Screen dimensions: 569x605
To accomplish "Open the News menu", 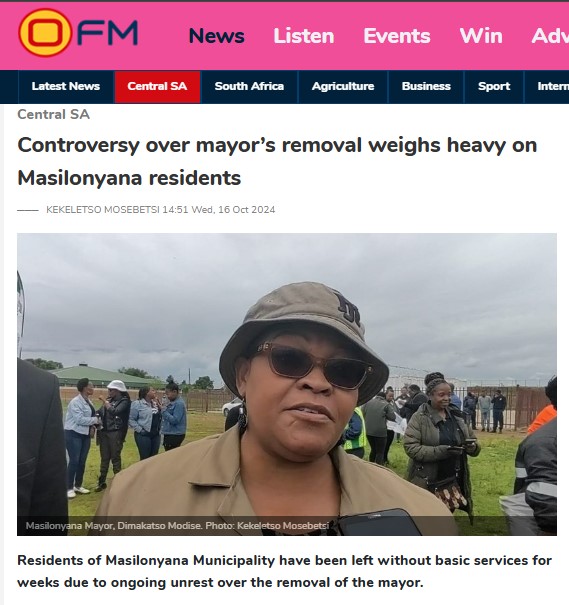I will pyautogui.click(x=216, y=36).
